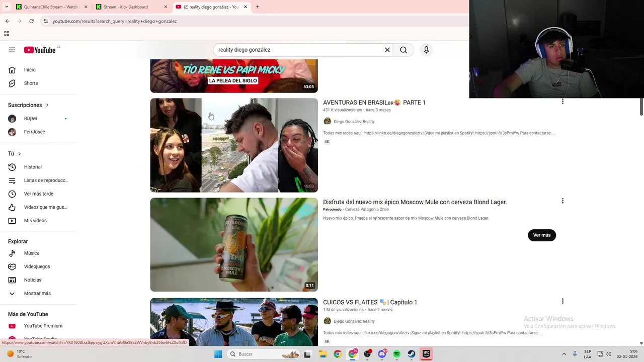Open the weather widget showing 18°C
The width and height of the screenshot is (644, 362).
point(20,354)
